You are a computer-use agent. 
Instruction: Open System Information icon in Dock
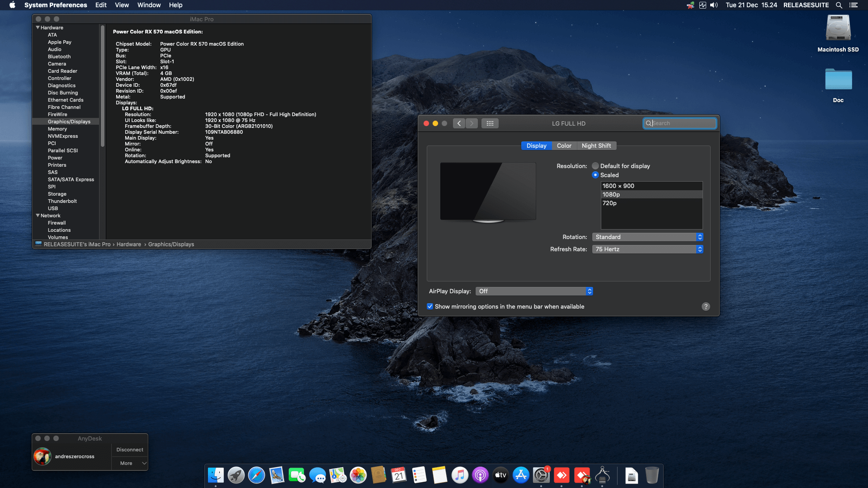pos(602,475)
